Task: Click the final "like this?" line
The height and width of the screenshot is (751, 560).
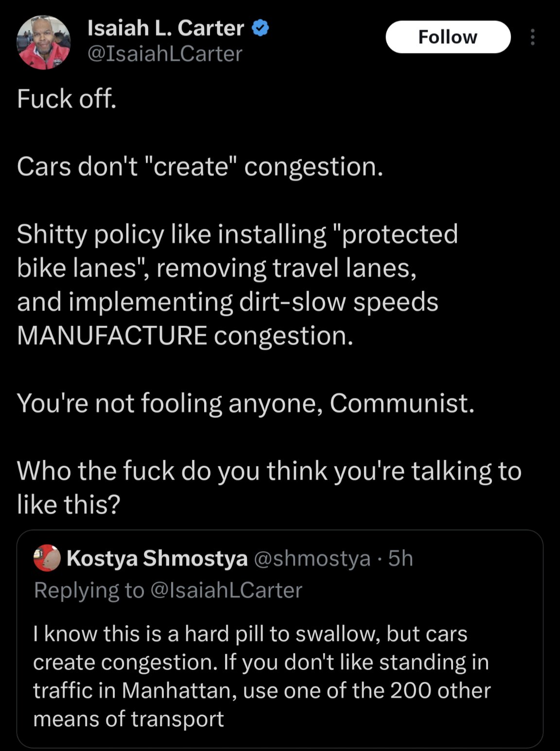Action: point(69,505)
